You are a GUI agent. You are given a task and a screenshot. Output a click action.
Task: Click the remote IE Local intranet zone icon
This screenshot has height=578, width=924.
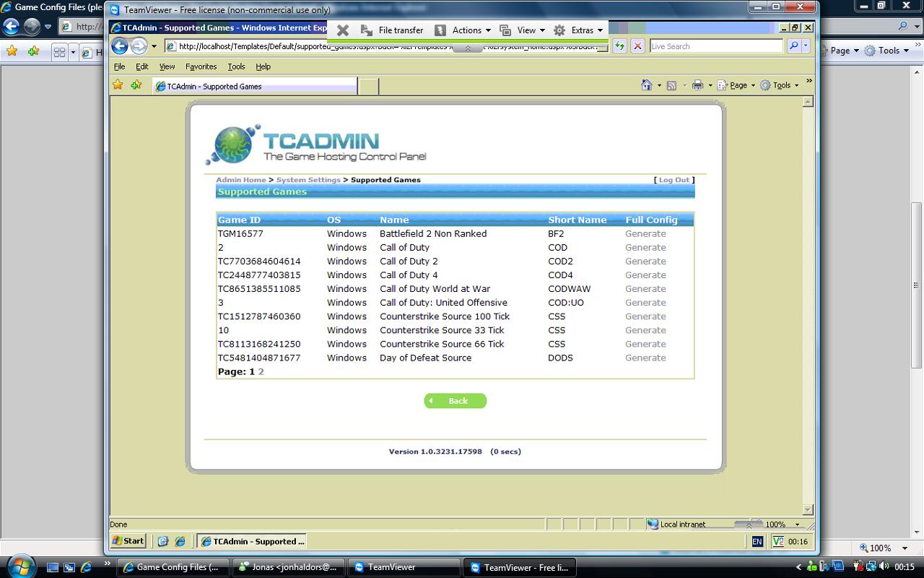(x=653, y=524)
